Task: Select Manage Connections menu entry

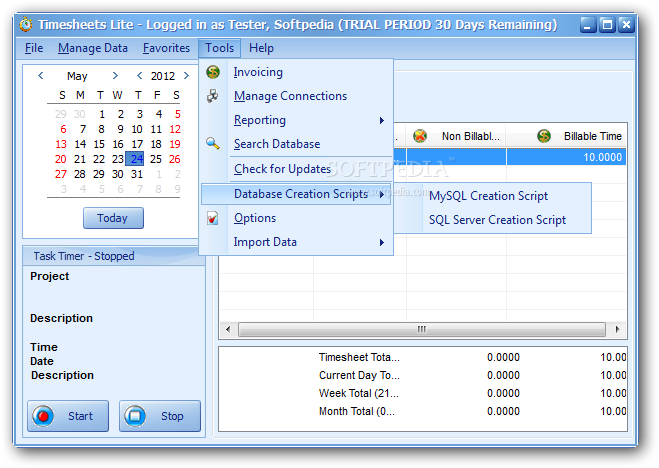Action: click(x=297, y=96)
